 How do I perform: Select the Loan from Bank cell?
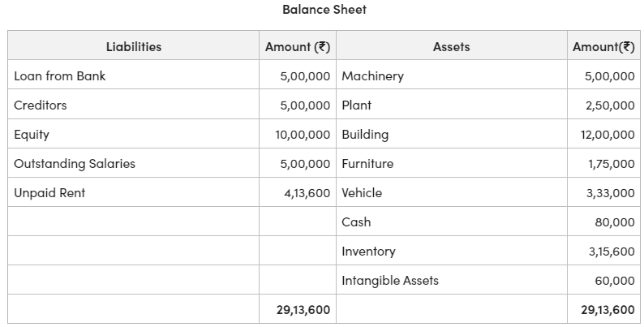pyautogui.click(x=60, y=76)
